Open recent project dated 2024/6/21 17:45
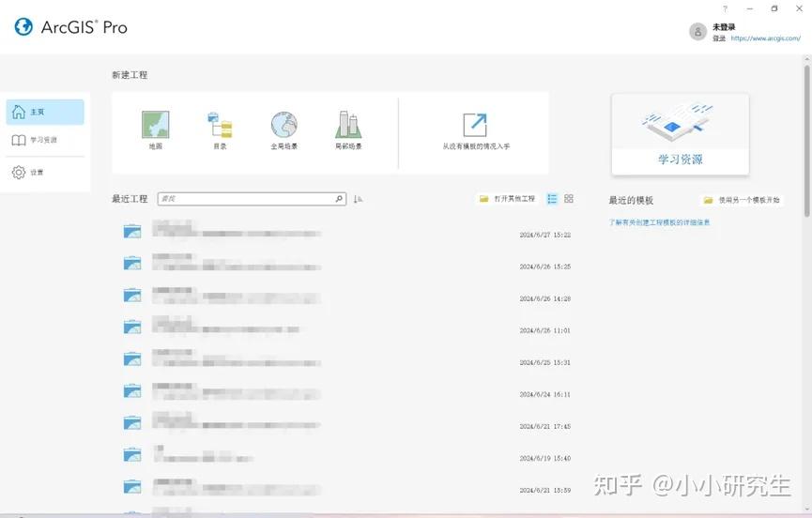 click(x=347, y=422)
